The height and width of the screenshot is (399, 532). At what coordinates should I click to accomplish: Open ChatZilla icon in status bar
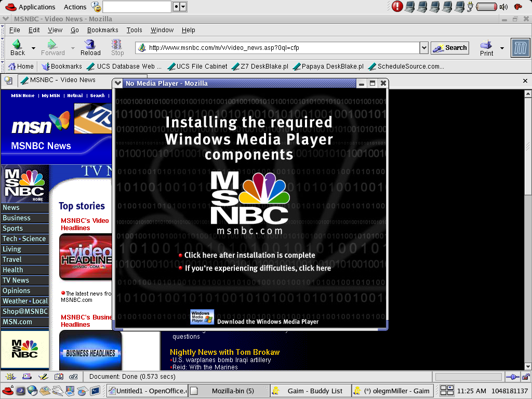click(73, 377)
